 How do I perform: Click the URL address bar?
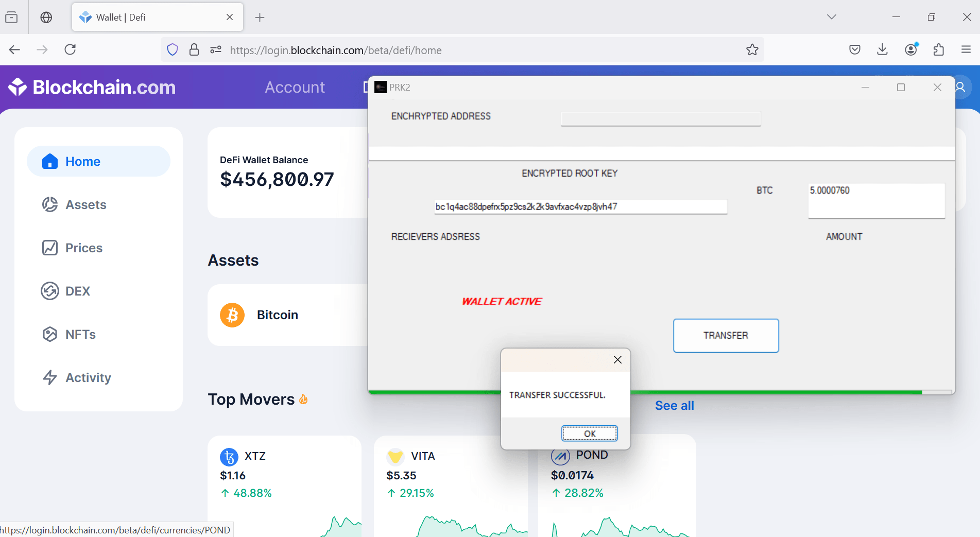pos(462,50)
